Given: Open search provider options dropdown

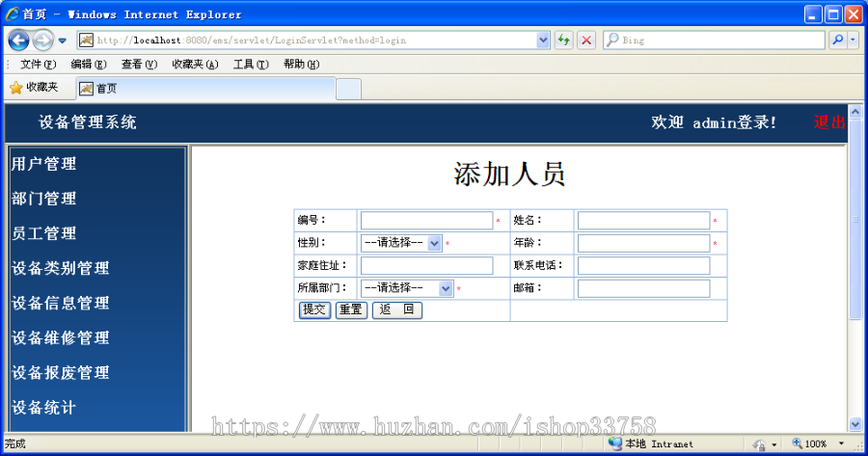Looking at the screenshot, I should pyautogui.click(x=854, y=40).
